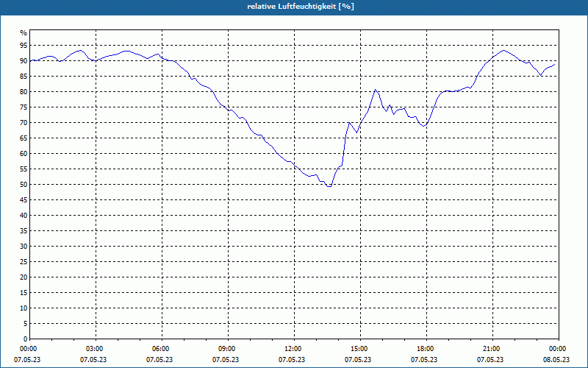Click the y-axis label '55'
This screenshot has width=588, height=368.
[24, 169]
